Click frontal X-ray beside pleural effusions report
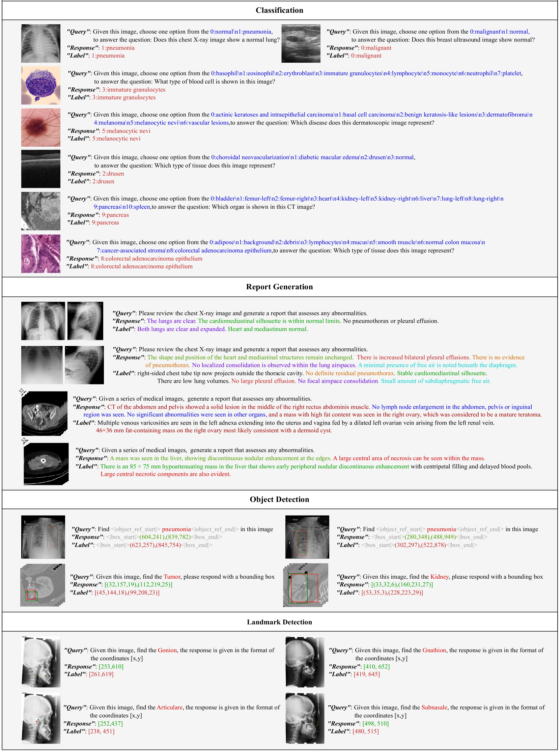 (42, 365)
